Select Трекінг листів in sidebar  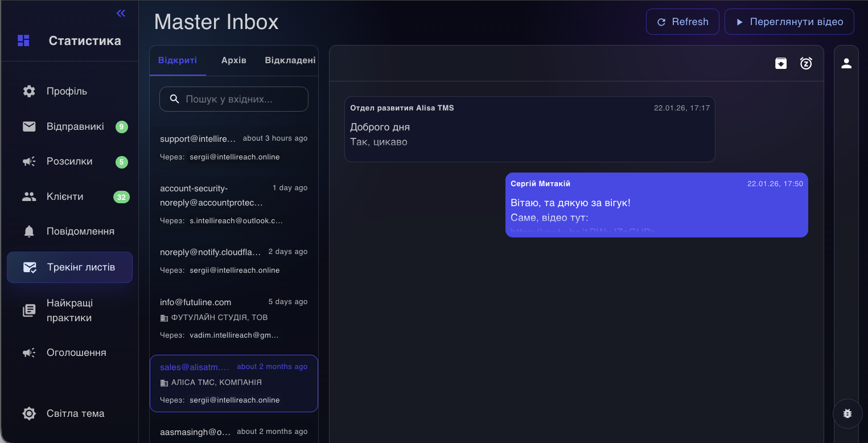pyautogui.click(x=69, y=268)
